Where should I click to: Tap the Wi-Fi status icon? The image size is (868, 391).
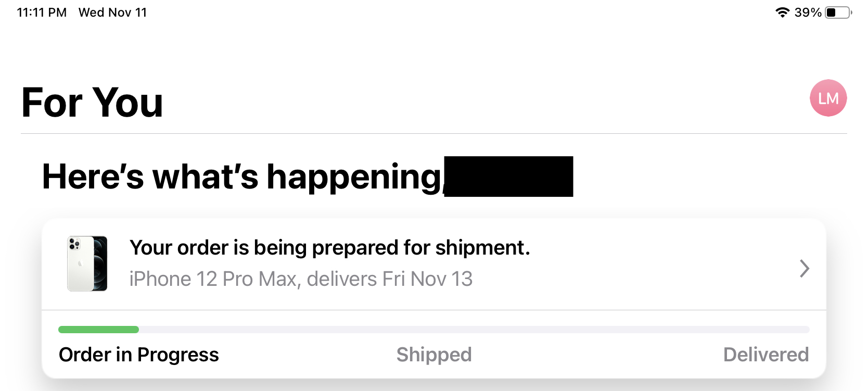782,12
